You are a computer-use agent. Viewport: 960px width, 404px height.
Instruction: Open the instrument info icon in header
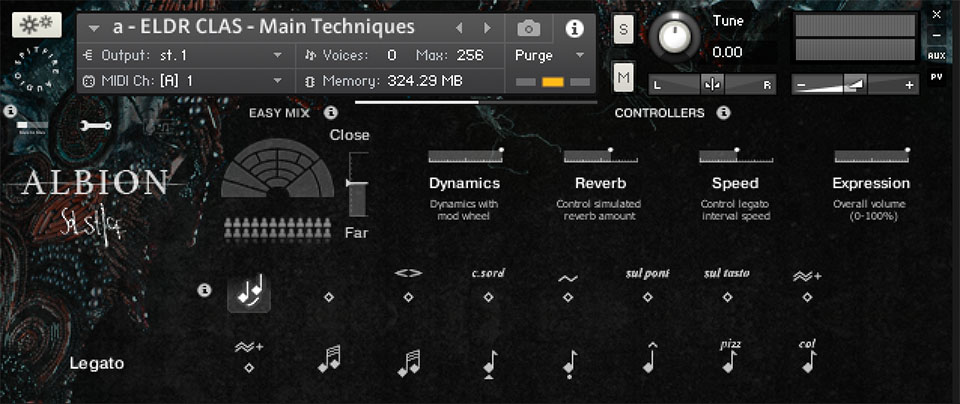574,28
